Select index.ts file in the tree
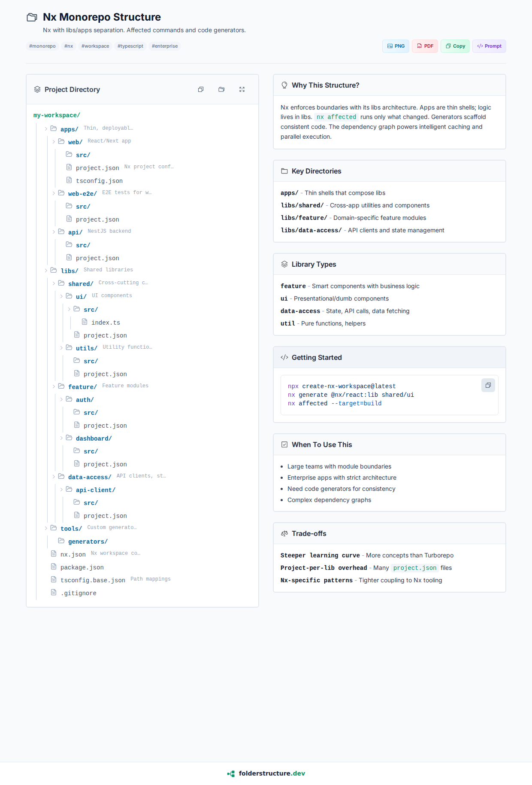 click(x=106, y=323)
